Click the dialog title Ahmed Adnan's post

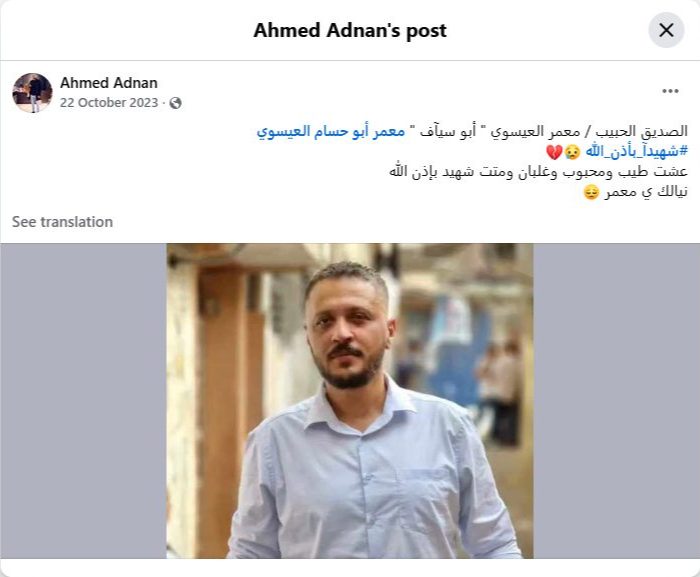350,30
